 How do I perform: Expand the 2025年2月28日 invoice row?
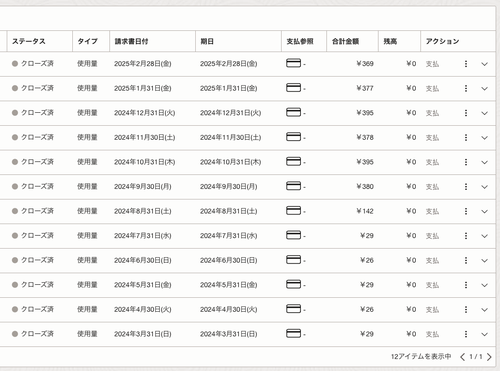click(x=484, y=64)
